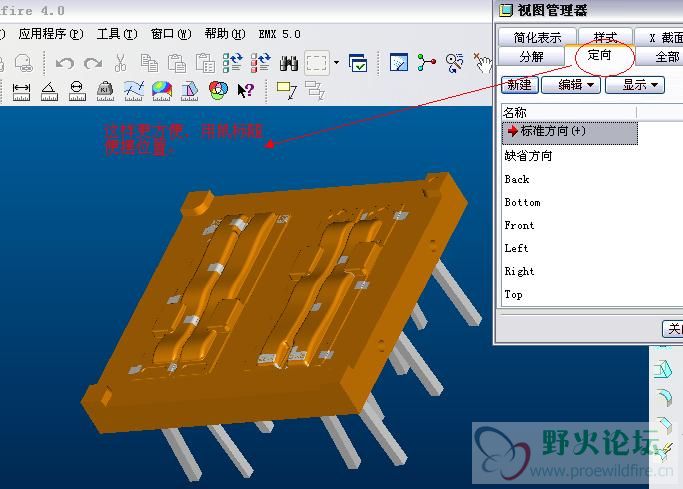Image resolution: width=683 pixels, height=489 pixels.
Task: Click the mass properties weight icon
Action: coord(105,91)
